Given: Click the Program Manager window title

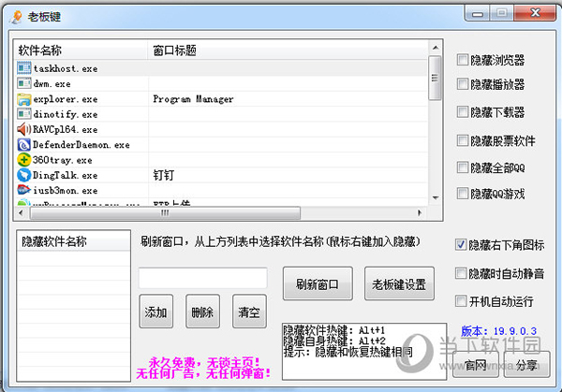Looking at the screenshot, I should click(193, 99).
